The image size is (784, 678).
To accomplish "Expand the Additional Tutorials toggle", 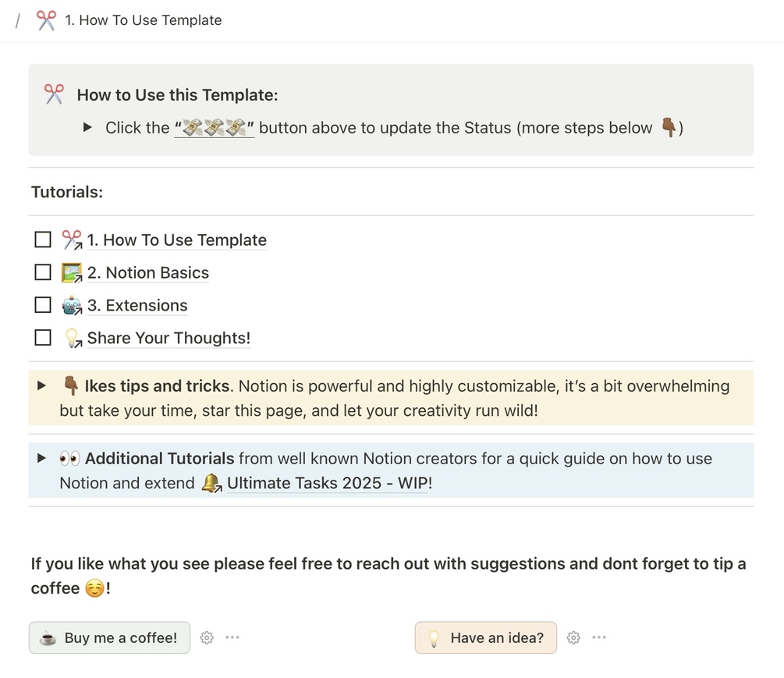I will point(42,458).
